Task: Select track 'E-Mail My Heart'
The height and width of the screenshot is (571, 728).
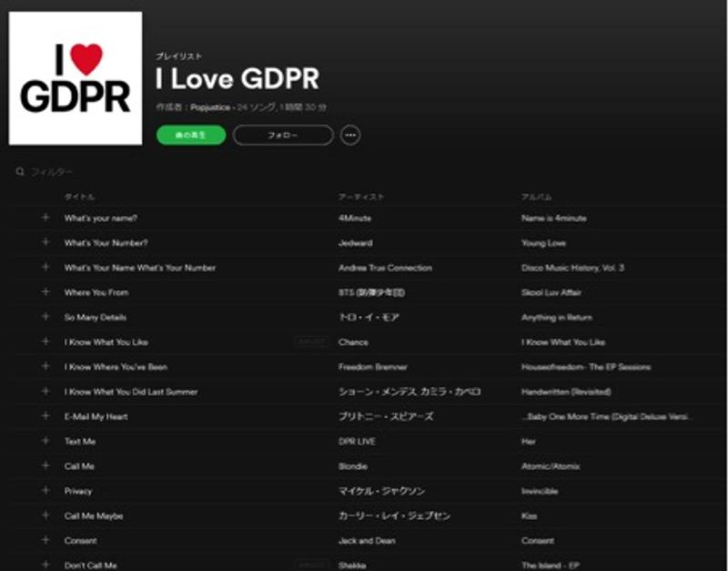Action: [x=96, y=417]
